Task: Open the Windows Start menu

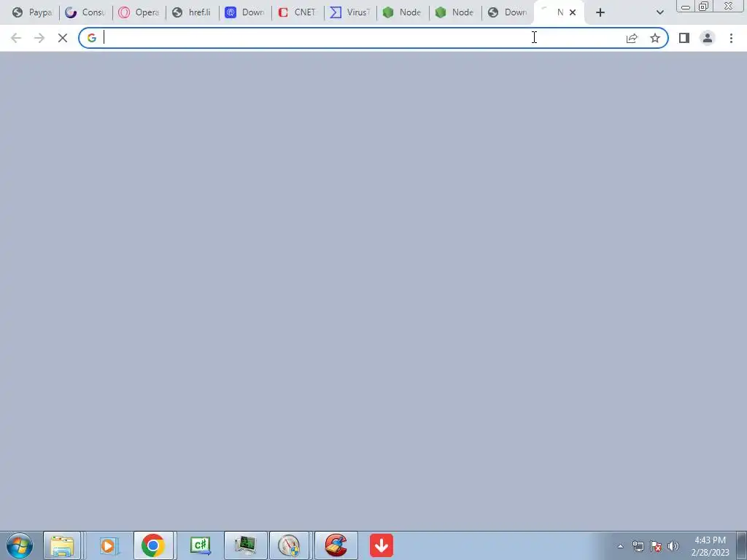Action: [20, 545]
